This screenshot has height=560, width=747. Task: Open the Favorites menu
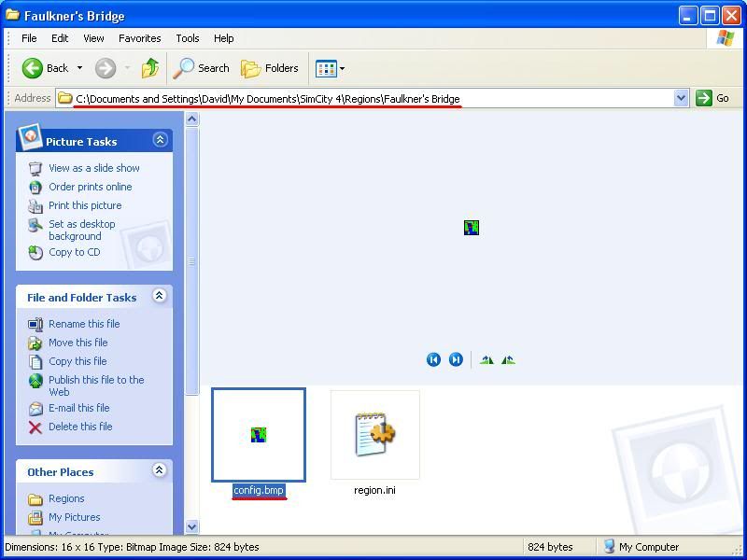click(139, 38)
